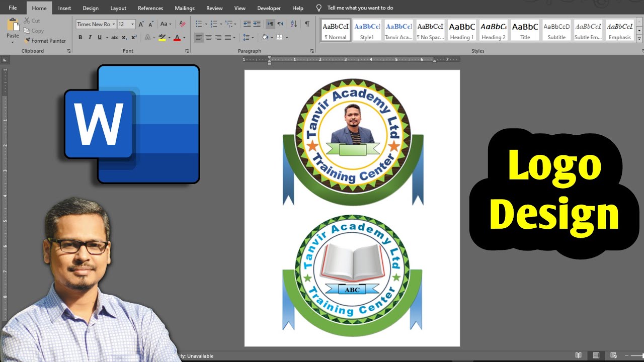Increase indent in Paragraph group

(257, 24)
